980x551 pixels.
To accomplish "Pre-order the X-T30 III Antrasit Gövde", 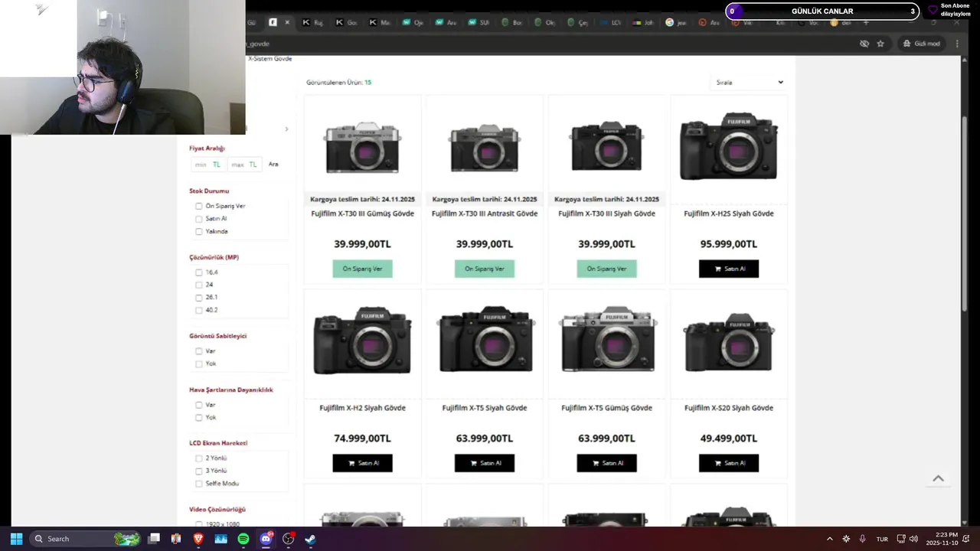I will pos(485,269).
